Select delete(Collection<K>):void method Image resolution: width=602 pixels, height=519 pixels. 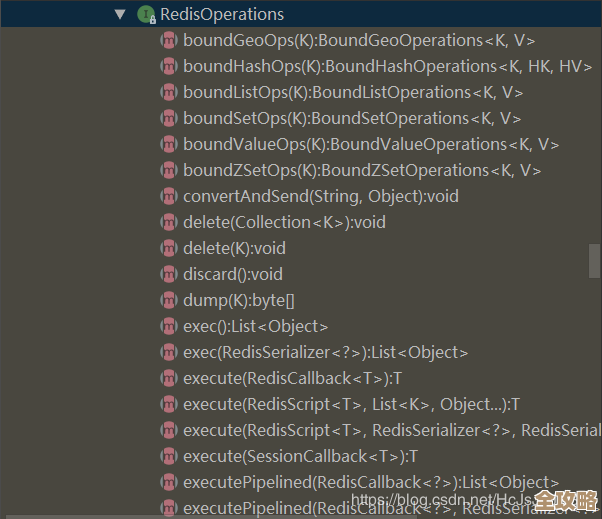click(284, 222)
